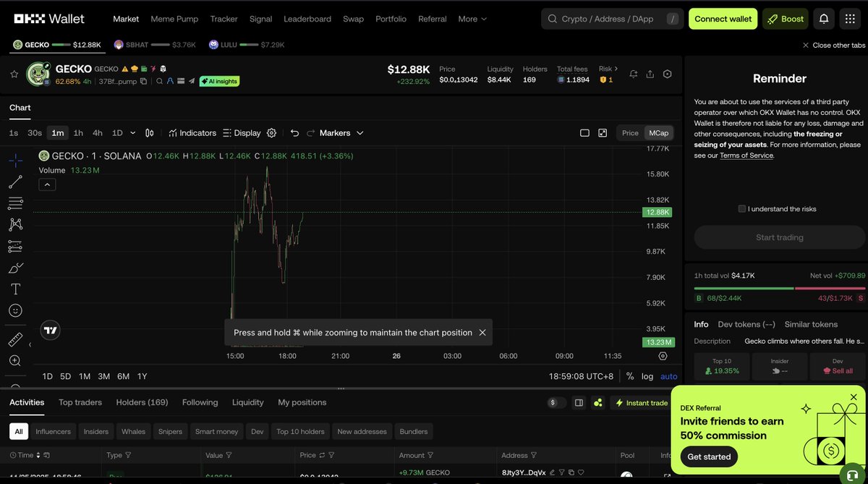868x484 pixels.
Task: Tick the I understand the risks checkbox
Action: 742,209
